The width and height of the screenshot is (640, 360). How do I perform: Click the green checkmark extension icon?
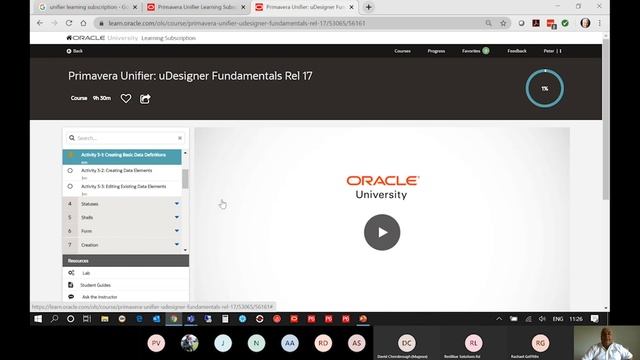565,23
